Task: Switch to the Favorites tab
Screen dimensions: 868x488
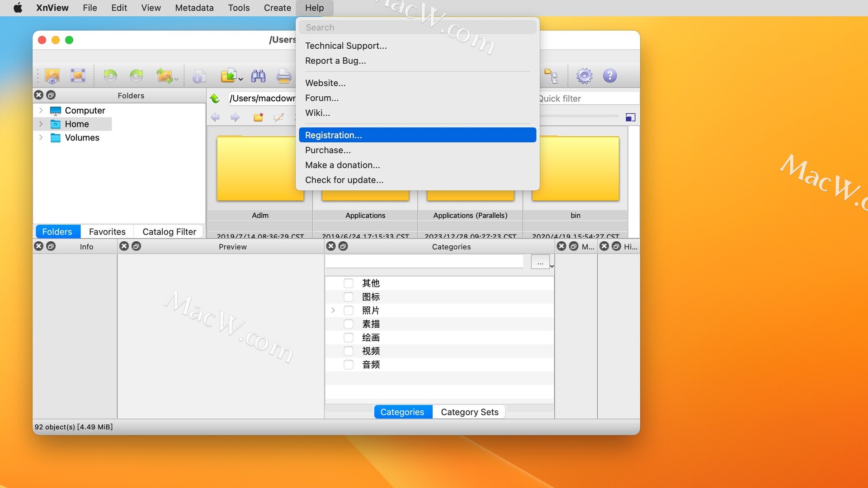Action: (x=107, y=232)
